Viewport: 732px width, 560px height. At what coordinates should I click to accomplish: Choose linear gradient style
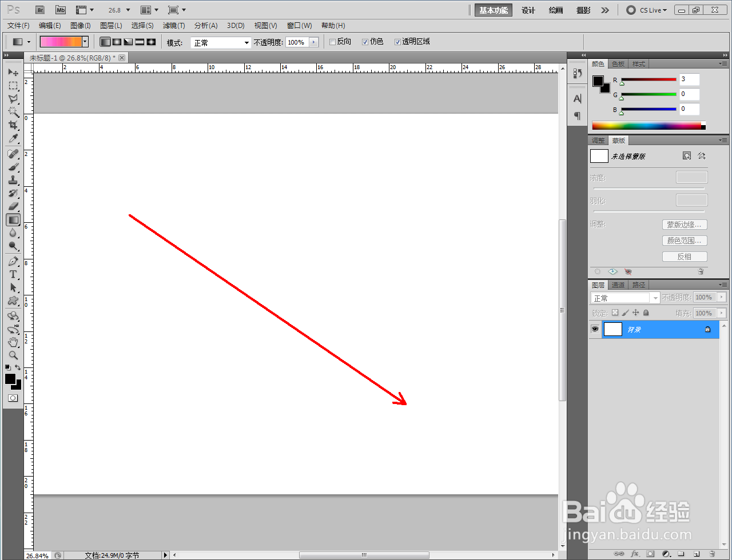coord(105,42)
